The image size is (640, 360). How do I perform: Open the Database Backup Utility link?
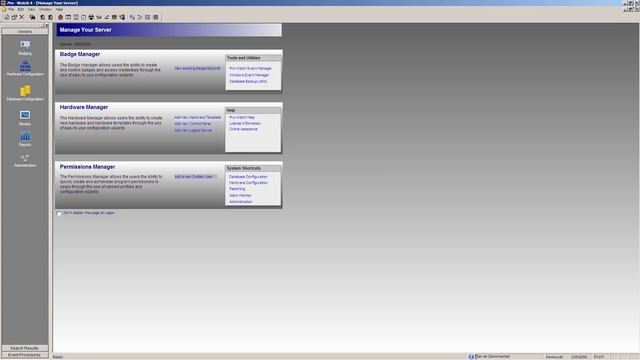point(248,82)
